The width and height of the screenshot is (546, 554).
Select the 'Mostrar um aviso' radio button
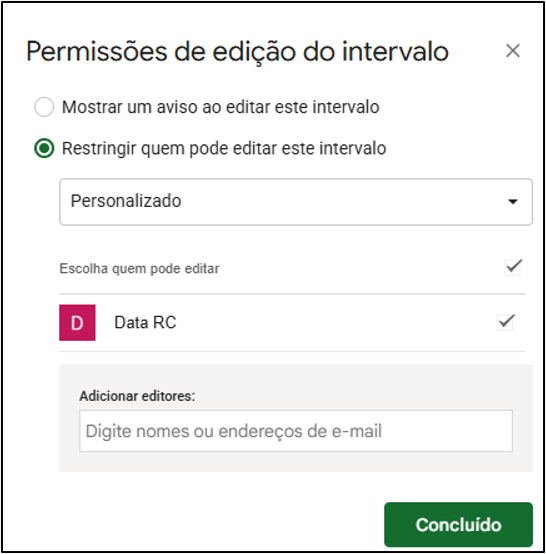(44, 107)
